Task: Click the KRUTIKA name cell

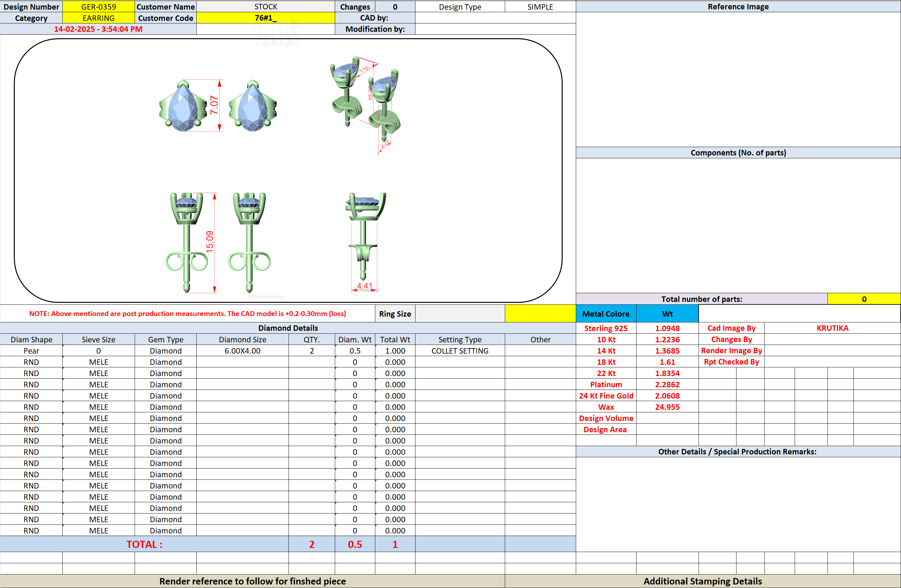Action: (833, 328)
